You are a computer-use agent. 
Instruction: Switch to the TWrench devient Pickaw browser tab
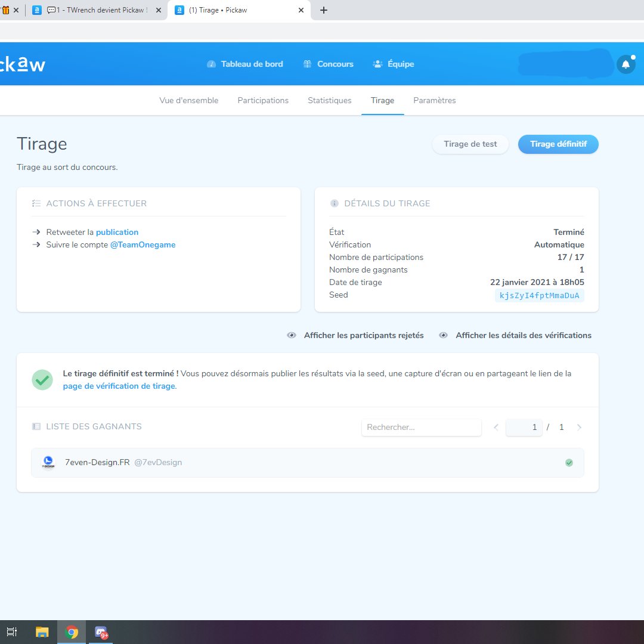tap(97, 10)
